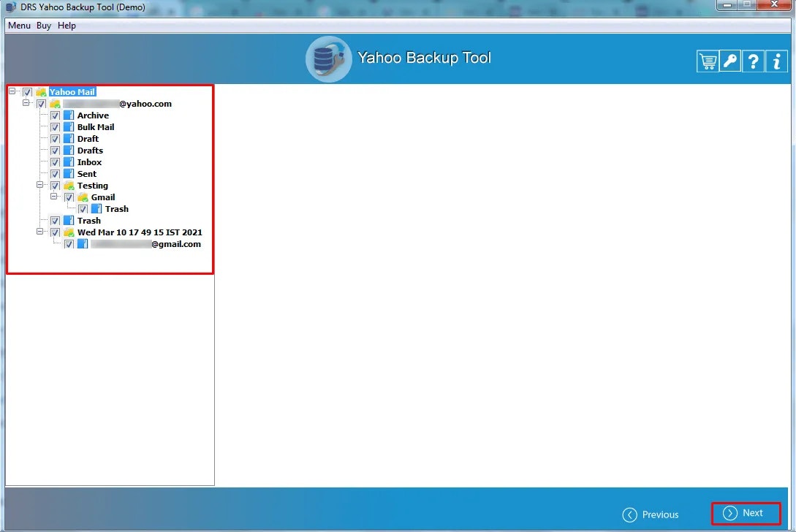The width and height of the screenshot is (796, 532).
Task: Select the Bulk Mail folder label
Action: coord(96,127)
